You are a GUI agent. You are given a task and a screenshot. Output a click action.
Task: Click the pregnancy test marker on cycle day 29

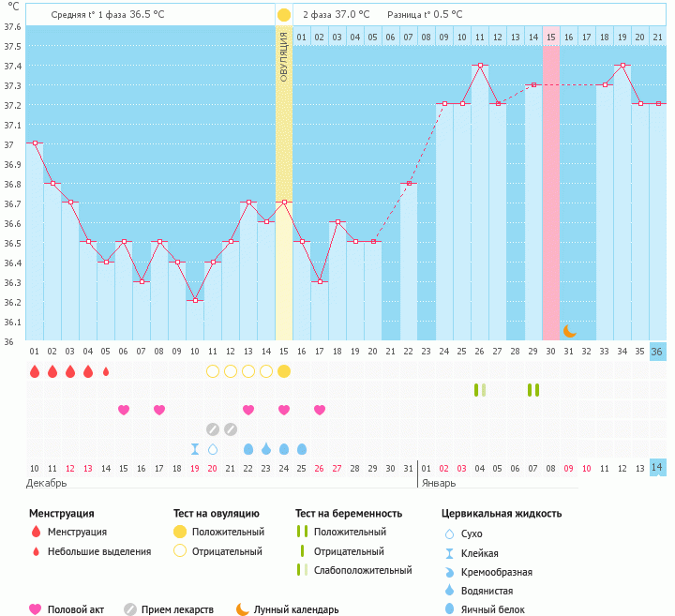(533, 390)
